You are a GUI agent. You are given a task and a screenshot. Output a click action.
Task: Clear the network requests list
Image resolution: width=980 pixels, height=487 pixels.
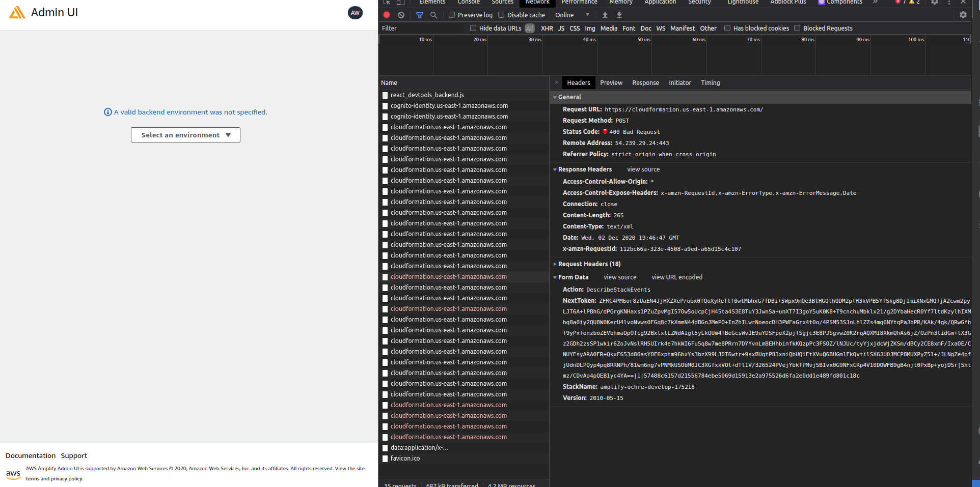(401, 15)
